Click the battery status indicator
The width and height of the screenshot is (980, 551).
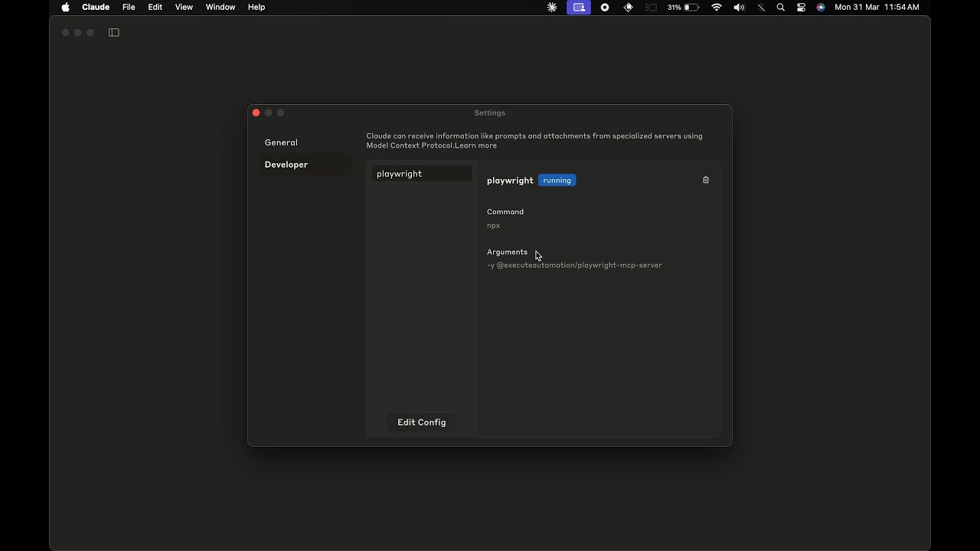(x=683, y=7)
